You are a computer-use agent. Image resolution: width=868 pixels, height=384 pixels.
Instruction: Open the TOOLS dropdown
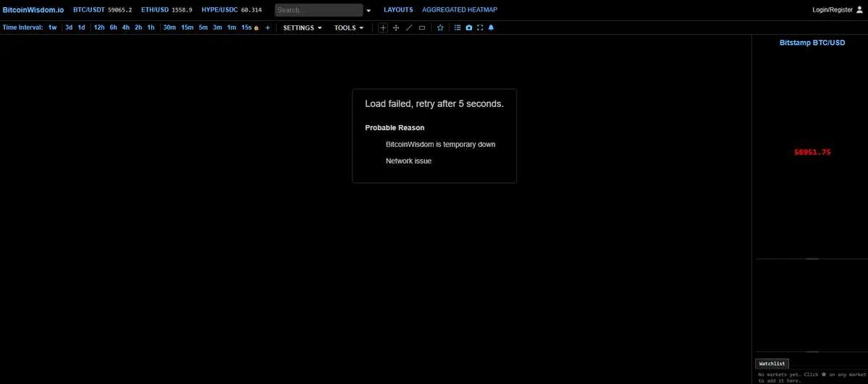coord(349,27)
